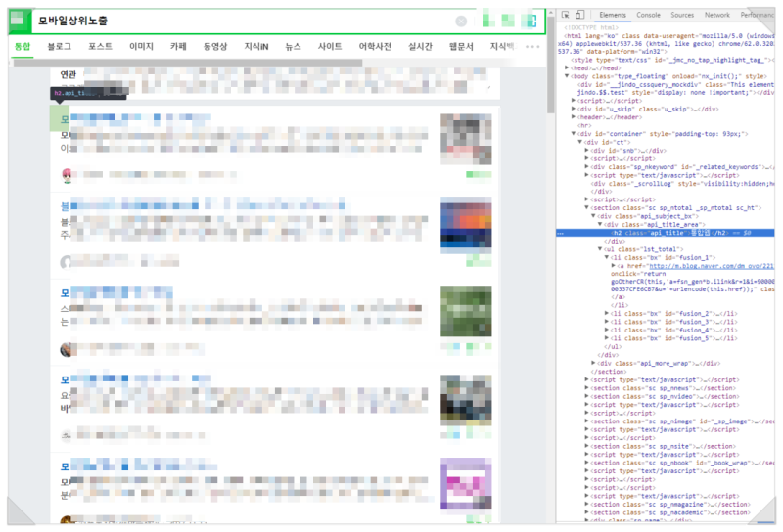Click the third result's author avatar

(66, 350)
